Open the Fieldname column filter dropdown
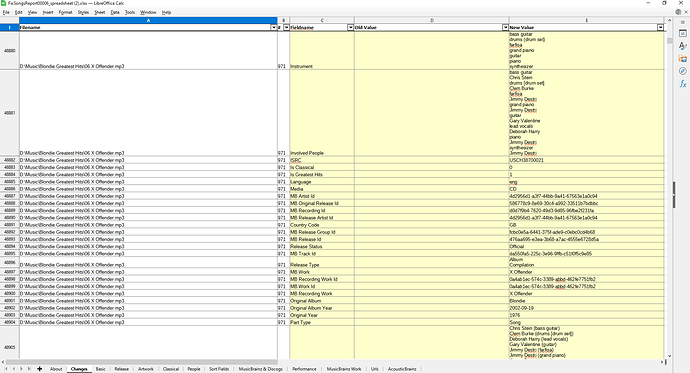This screenshot has width=690, height=373. [351, 27]
